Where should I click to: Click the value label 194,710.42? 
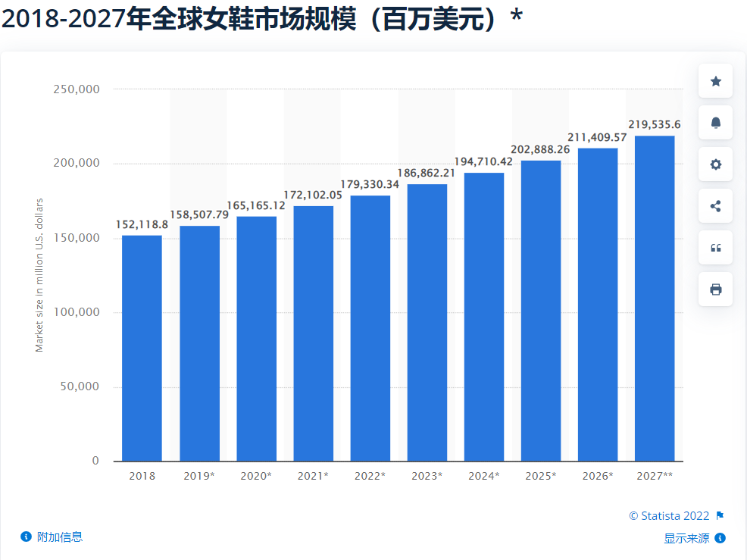click(x=484, y=161)
